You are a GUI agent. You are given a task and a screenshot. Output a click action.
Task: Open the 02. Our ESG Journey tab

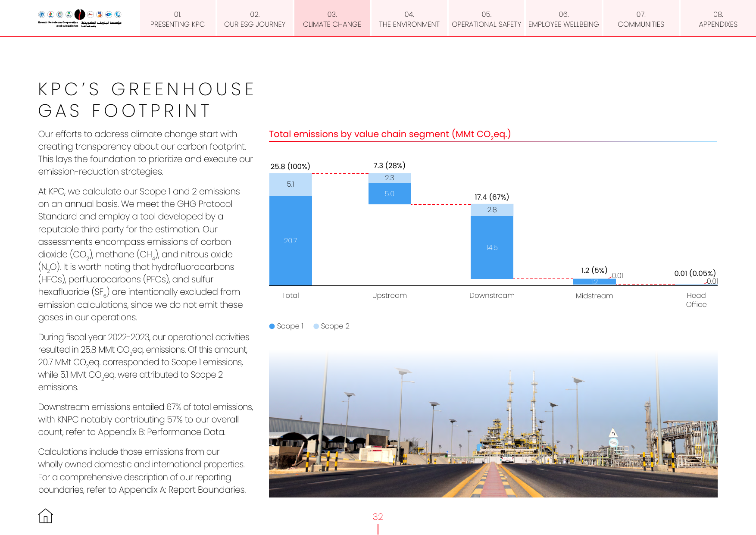click(x=255, y=18)
